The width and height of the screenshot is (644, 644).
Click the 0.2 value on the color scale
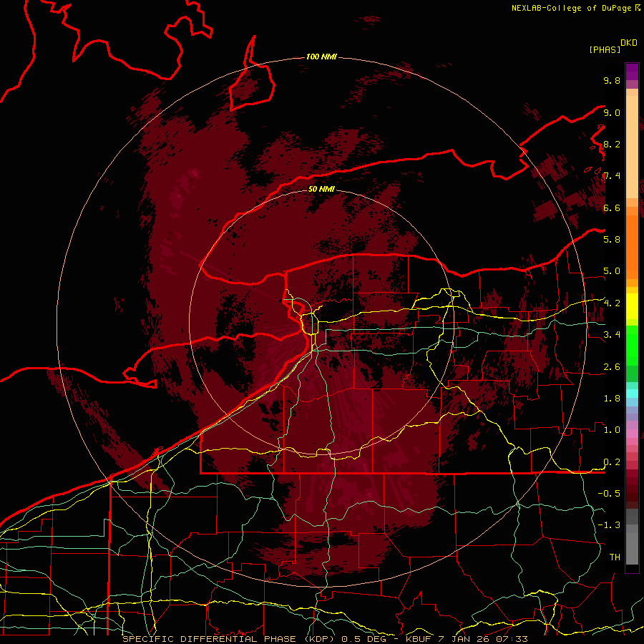pos(612,462)
